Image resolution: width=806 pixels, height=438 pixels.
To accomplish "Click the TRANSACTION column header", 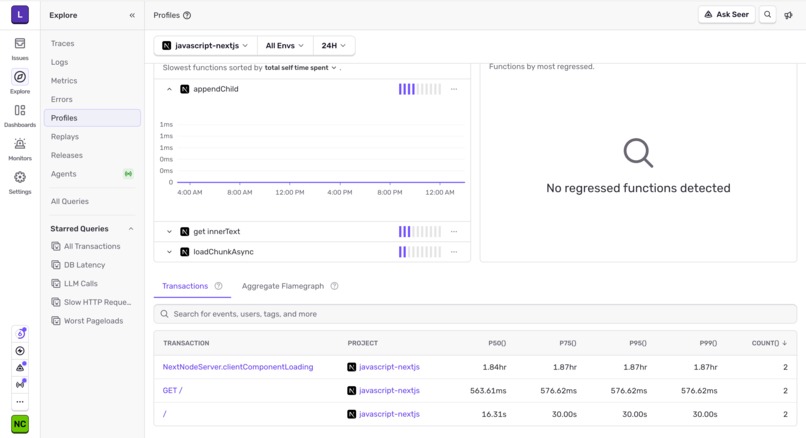I will pos(186,343).
